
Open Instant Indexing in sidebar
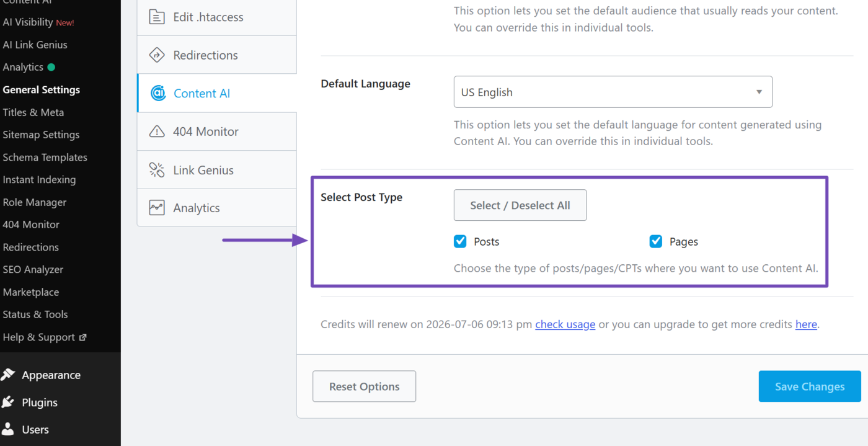pyautogui.click(x=39, y=180)
